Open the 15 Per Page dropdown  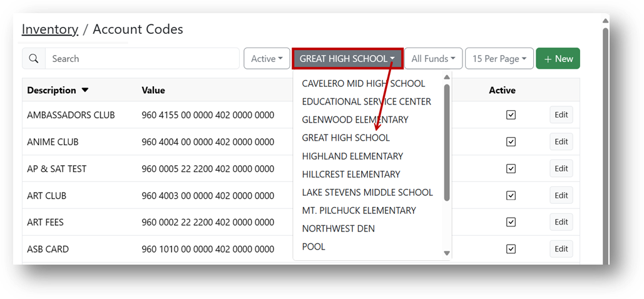[x=499, y=59]
